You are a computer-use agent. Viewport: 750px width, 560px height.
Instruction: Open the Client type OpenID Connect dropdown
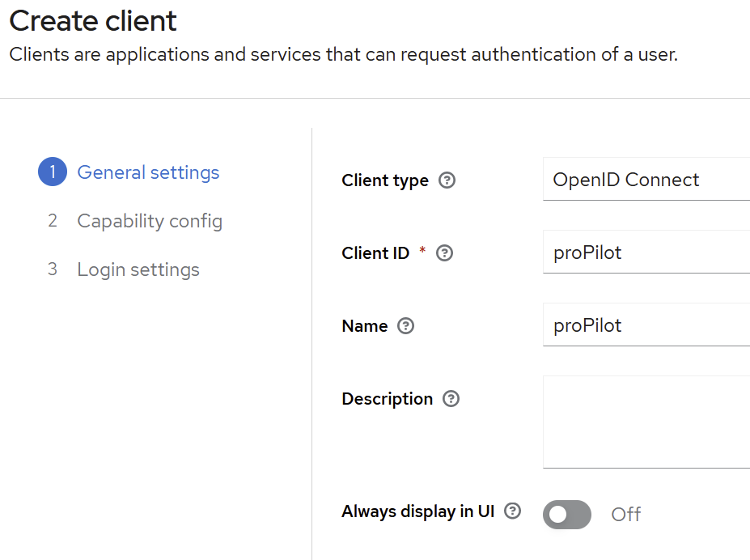tap(646, 180)
